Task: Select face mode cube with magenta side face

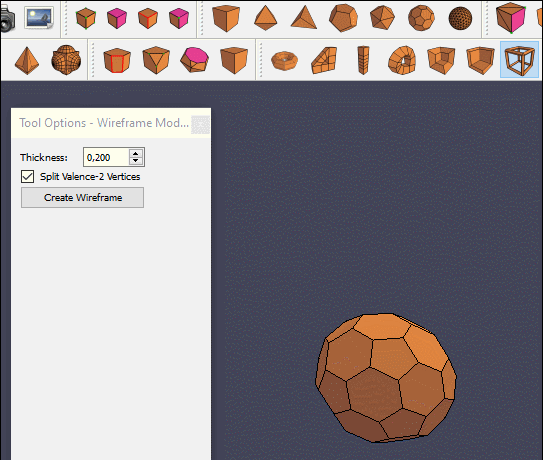Action: 117,18
